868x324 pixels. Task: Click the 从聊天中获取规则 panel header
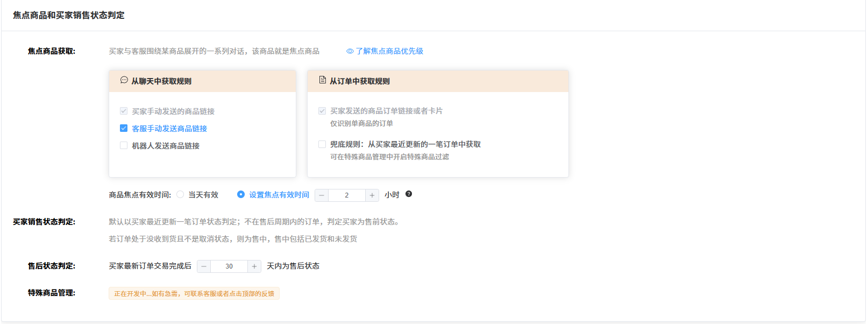pos(202,81)
